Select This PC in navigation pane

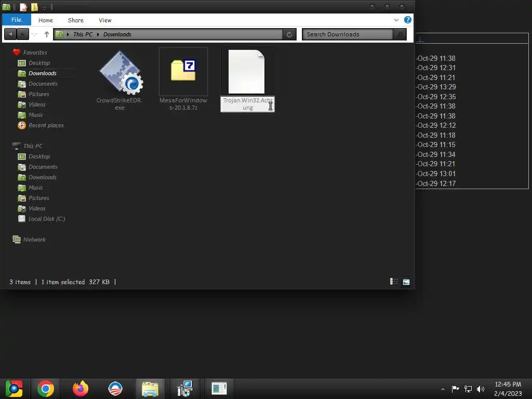[x=33, y=146]
